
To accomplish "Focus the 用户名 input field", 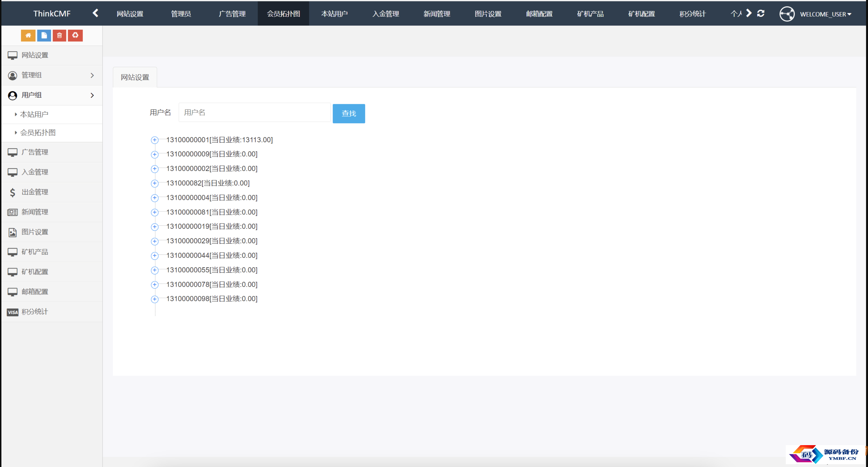I will point(254,112).
